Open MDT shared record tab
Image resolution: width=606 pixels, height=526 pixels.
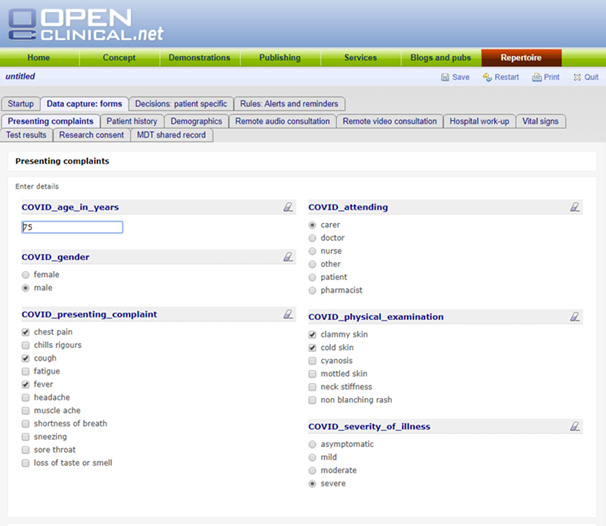tap(171, 135)
